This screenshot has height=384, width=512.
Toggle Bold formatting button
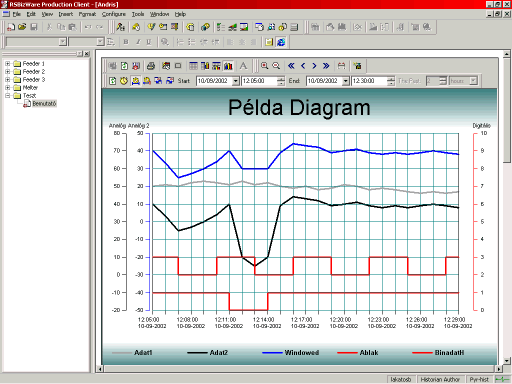(x=126, y=42)
